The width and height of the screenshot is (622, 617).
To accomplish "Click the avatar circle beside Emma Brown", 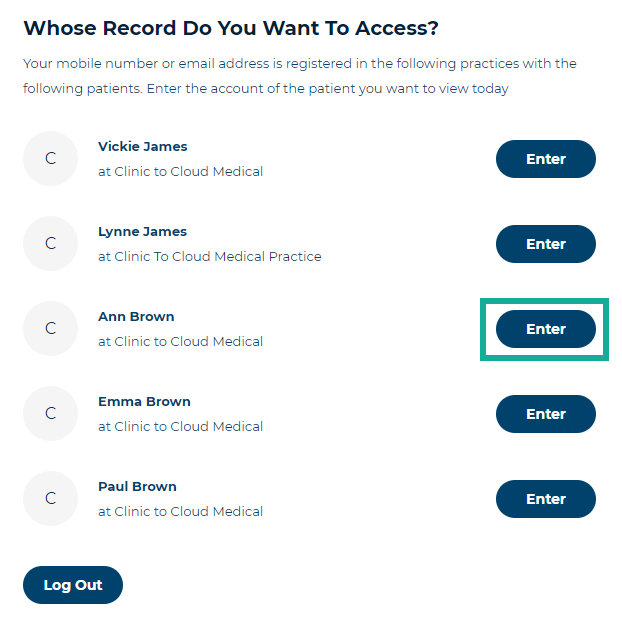I will [x=50, y=414].
